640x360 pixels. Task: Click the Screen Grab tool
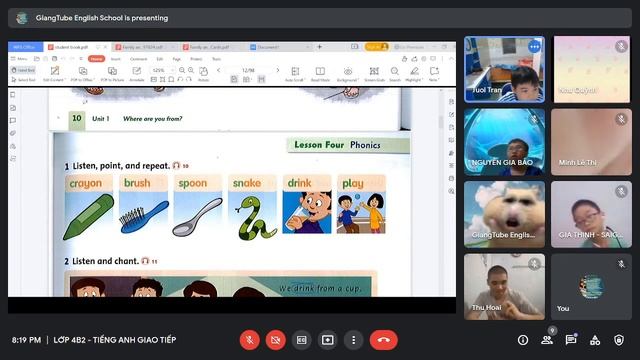pyautogui.click(x=374, y=74)
